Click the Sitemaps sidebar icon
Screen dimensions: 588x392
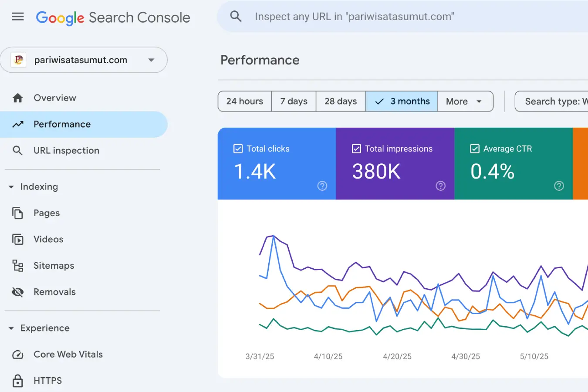coord(18,266)
